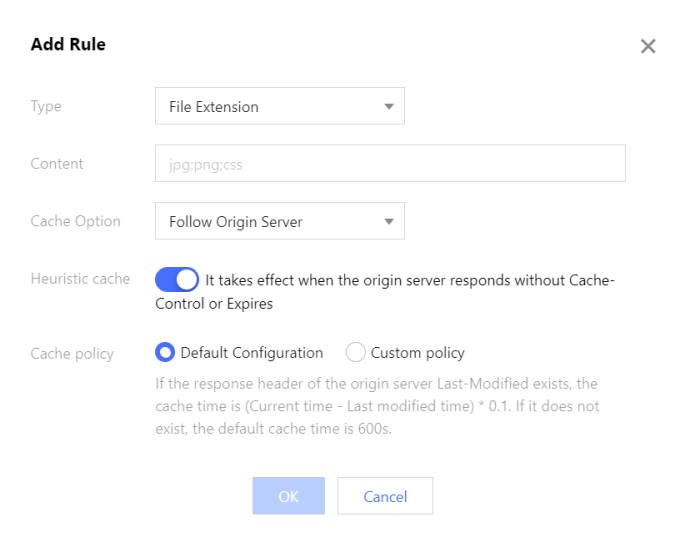Viewport: 686px width, 544px height.
Task: Click the Cache policy label
Action: [x=72, y=353]
